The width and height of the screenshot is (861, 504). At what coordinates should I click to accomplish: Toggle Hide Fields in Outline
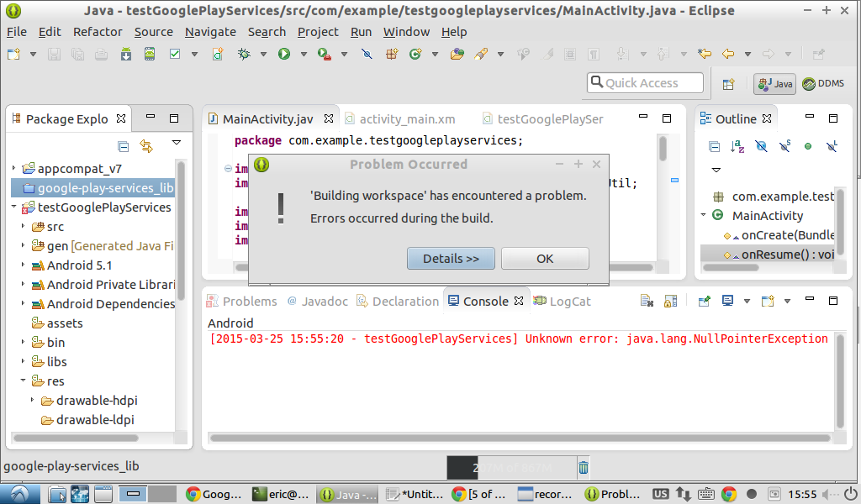[x=761, y=146]
